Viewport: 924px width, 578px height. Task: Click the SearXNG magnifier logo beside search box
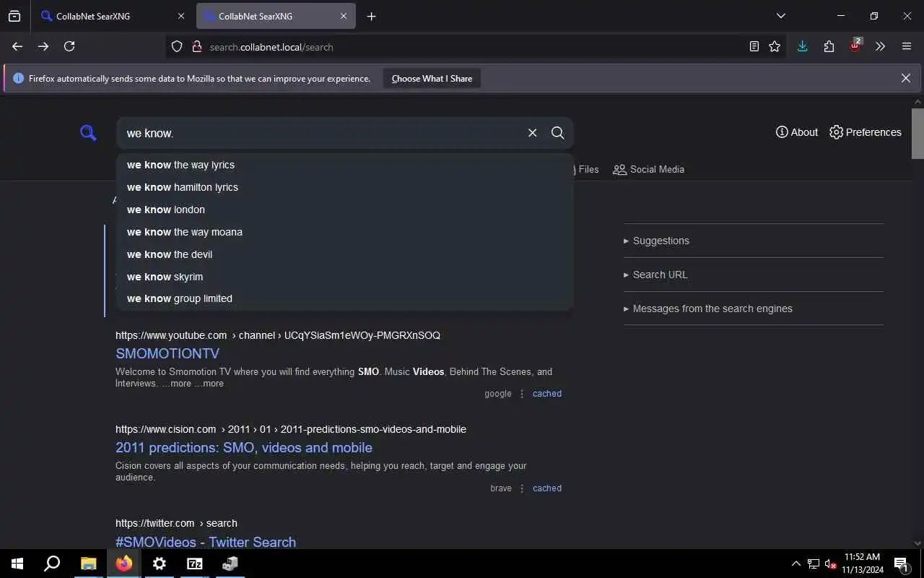click(88, 133)
